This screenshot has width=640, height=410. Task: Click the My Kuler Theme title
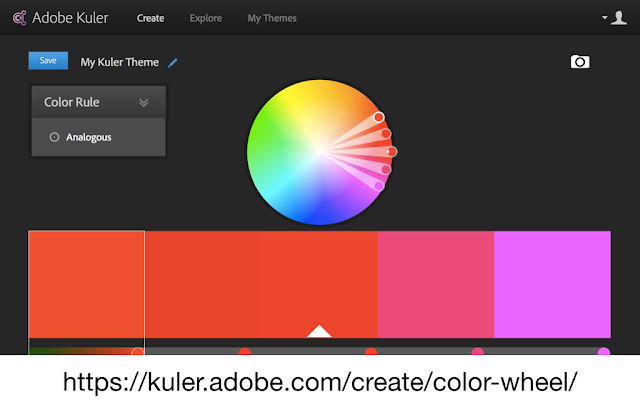[120, 62]
